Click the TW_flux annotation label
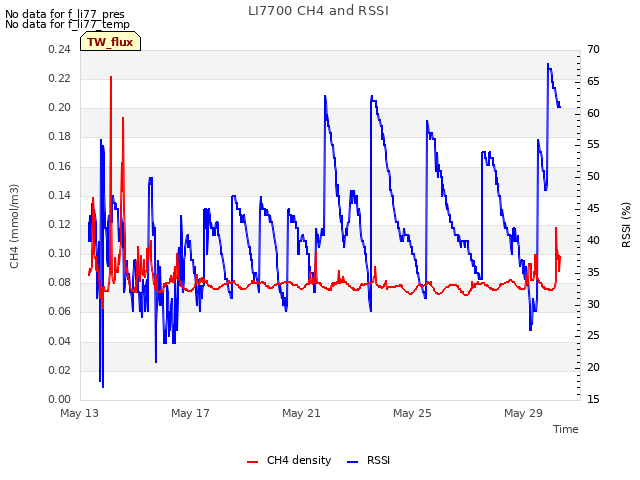The width and height of the screenshot is (640, 480). (110, 42)
